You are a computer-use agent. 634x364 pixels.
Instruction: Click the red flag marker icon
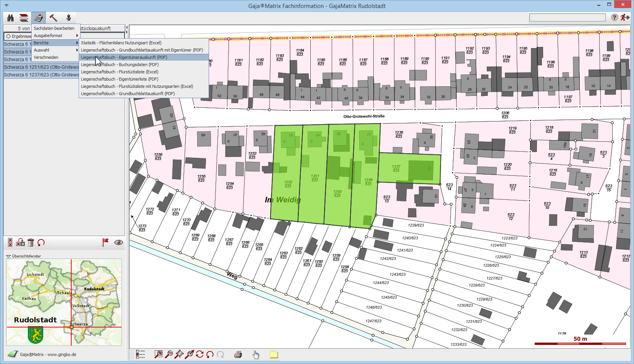point(105,242)
